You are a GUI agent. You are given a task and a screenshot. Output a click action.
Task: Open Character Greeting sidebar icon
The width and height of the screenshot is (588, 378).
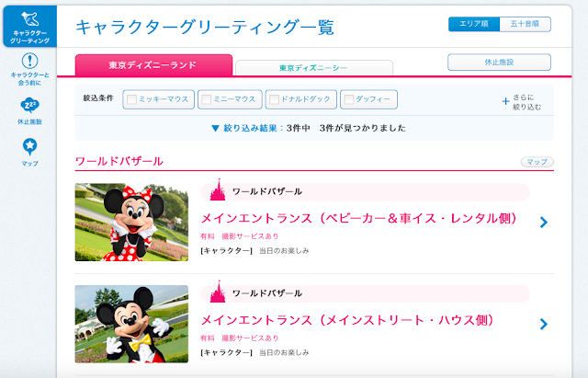29,27
